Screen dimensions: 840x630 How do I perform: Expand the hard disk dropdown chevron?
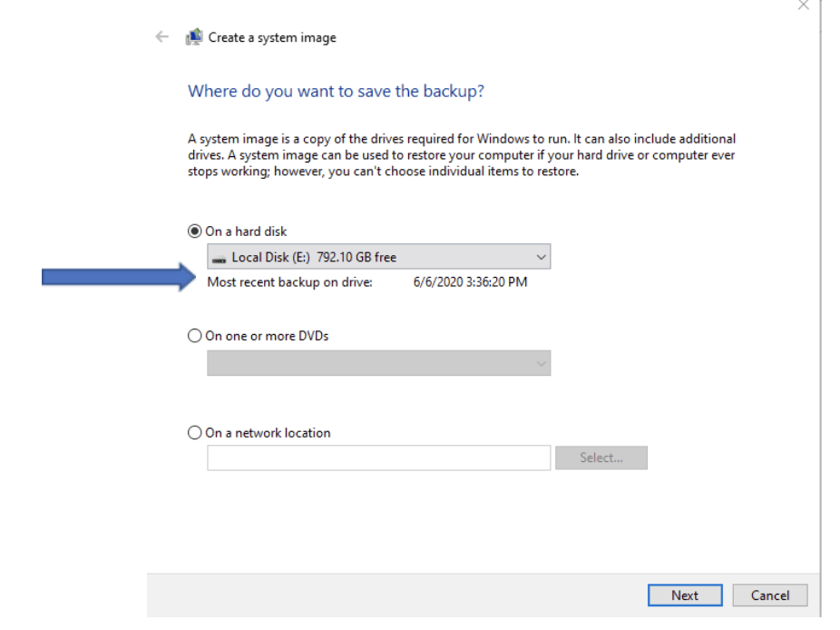[x=541, y=258]
